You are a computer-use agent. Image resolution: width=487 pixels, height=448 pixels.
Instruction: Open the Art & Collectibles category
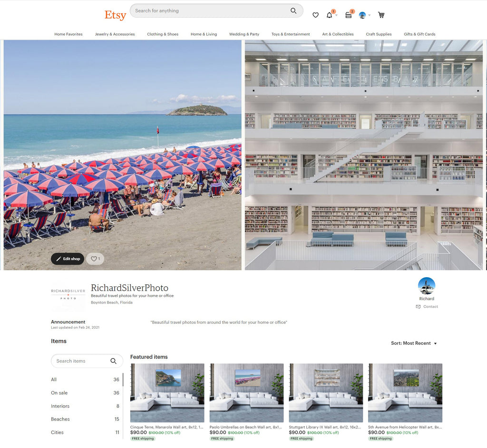tap(338, 34)
